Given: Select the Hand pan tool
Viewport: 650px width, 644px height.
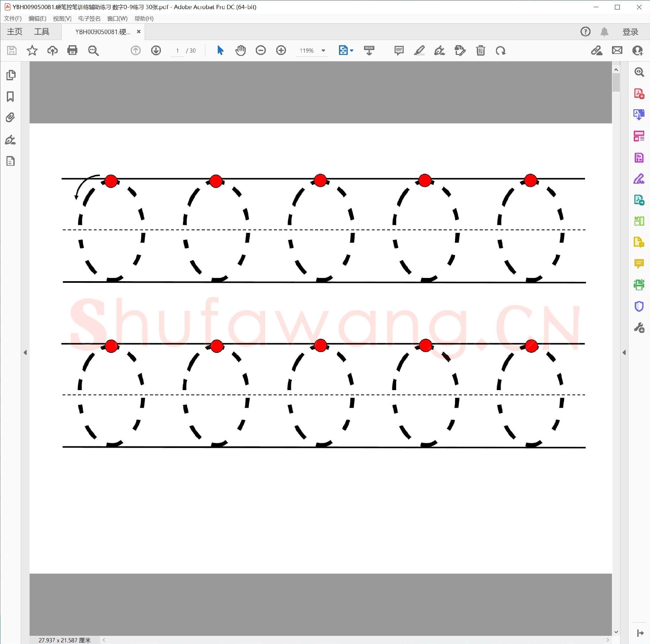Looking at the screenshot, I should pyautogui.click(x=240, y=50).
